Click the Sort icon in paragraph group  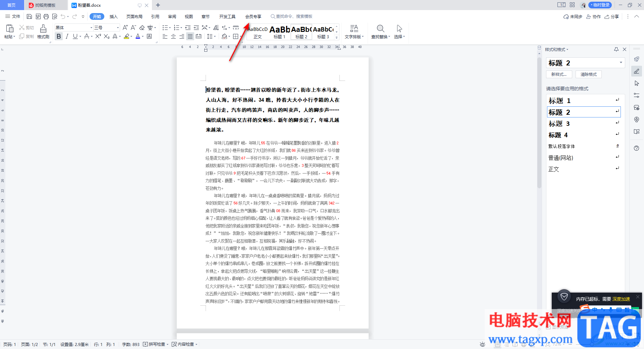pyautogui.click(x=216, y=28)
